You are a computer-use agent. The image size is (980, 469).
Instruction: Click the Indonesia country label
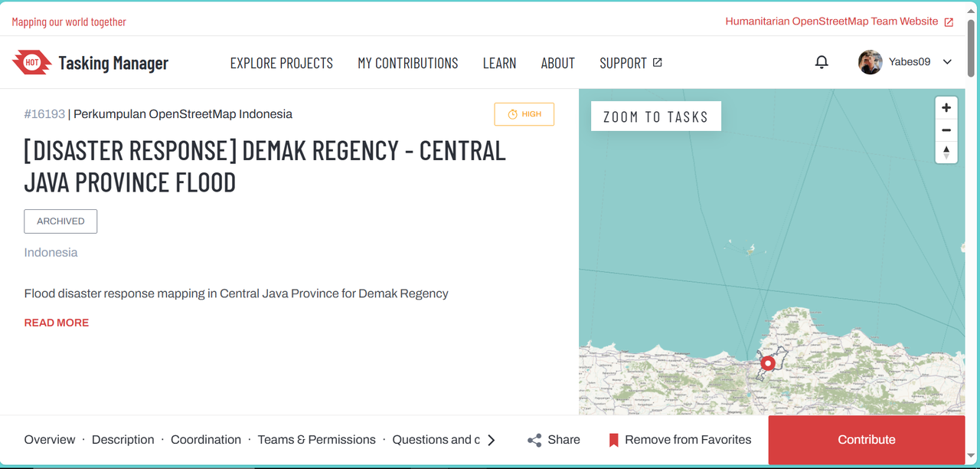[51, 252]
